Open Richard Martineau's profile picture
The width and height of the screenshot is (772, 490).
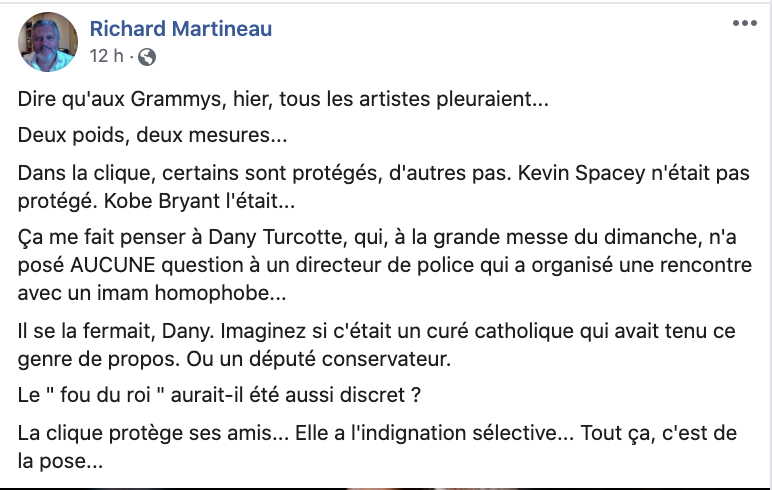point(48,42)
